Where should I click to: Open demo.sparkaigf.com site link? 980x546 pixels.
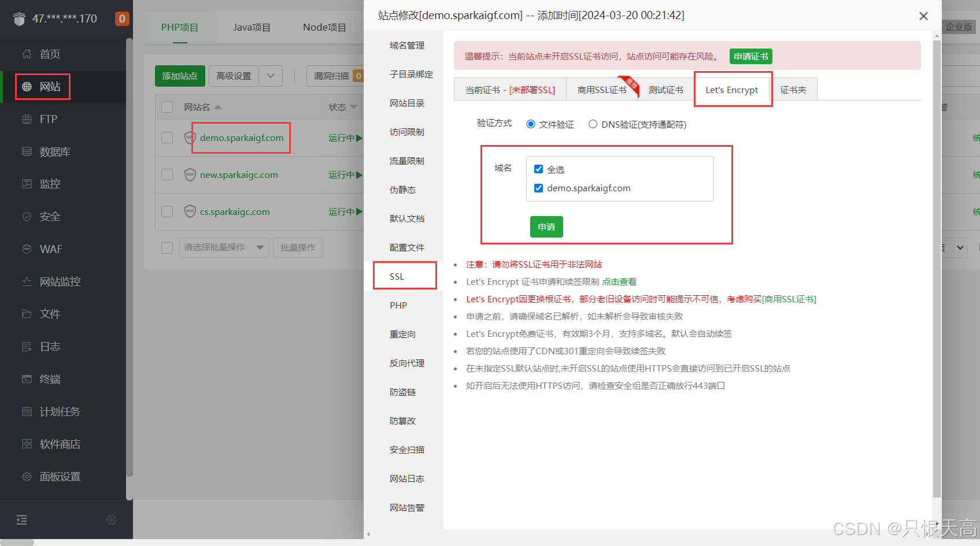(x=242, y=138)
